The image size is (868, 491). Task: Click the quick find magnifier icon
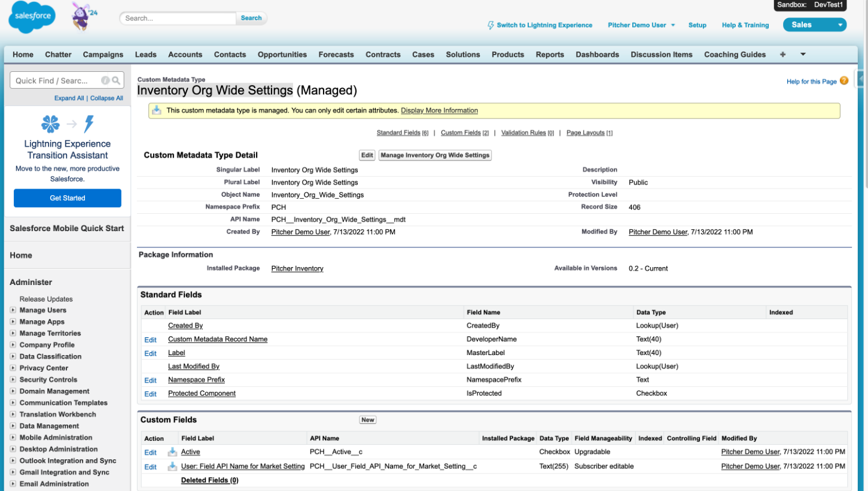click(x=116, y=81)
